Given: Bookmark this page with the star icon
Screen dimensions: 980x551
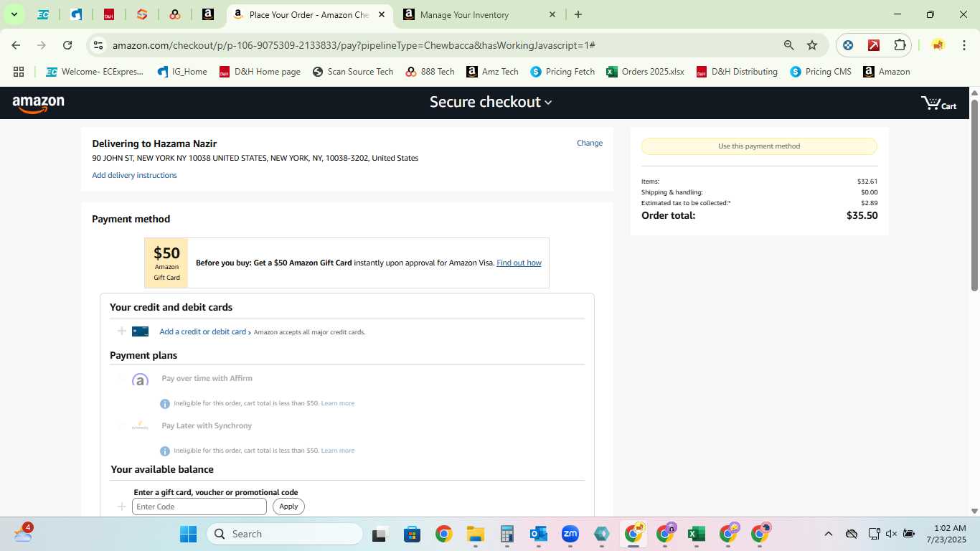Looking at the screenshot, I should 812,45.
